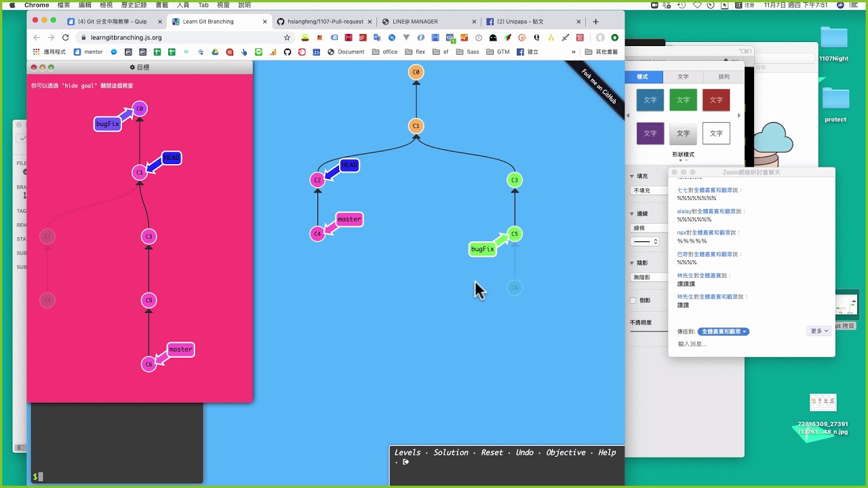Collapse the 陰影 section triangle

632,263
